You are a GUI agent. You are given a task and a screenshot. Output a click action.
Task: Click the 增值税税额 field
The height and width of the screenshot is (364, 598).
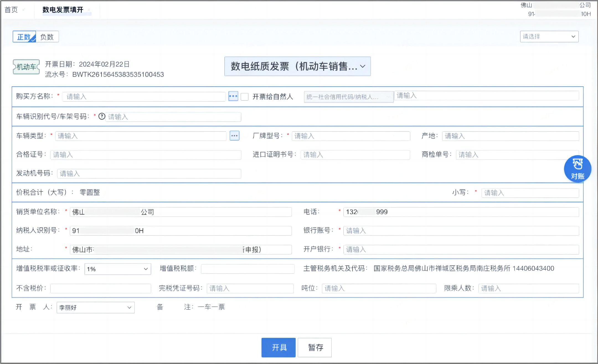248,269
